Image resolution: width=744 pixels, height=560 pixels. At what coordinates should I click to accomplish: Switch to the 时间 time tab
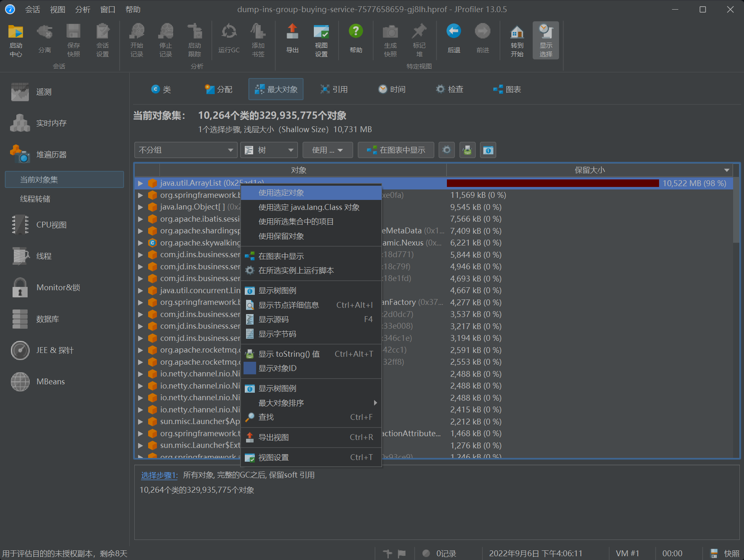(x=392, y=89)
